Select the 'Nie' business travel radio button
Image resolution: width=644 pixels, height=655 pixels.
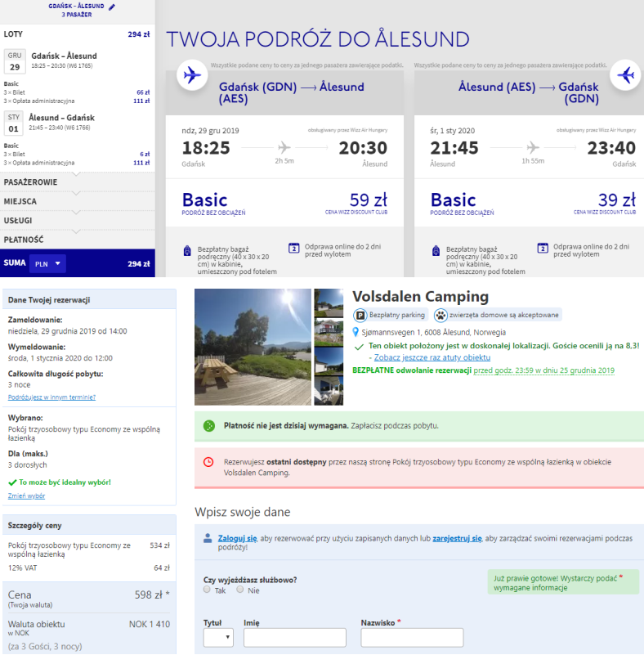[239, 589]
